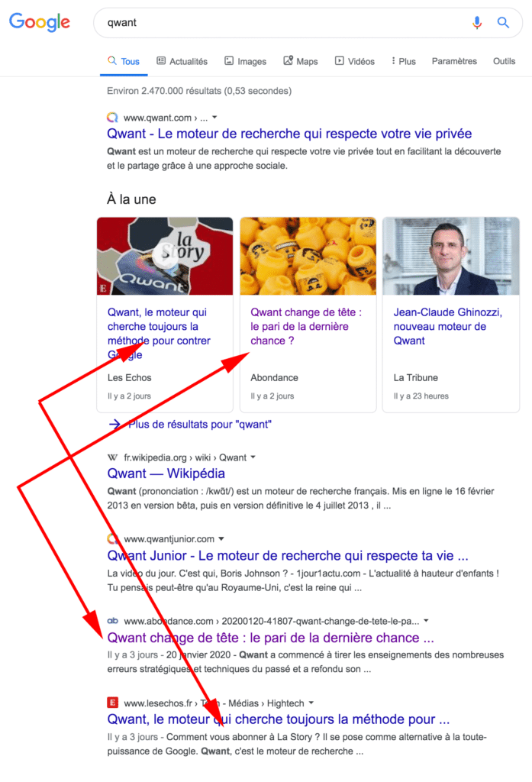Click the voice search microphone icon
Screen dimensions: 532x782
[477, 22]
